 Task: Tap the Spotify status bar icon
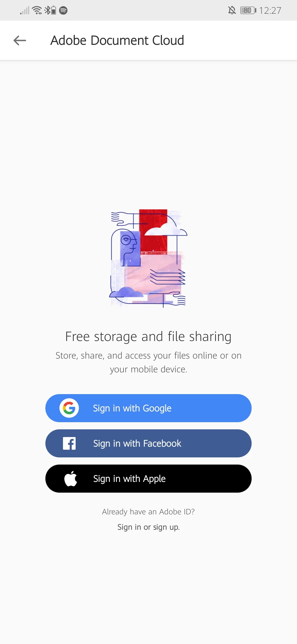coord(63,10)
